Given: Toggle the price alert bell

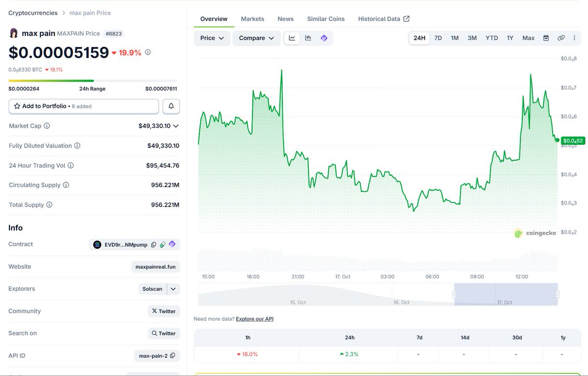Looking at the screenshot, I should click(x=171, y=106).
